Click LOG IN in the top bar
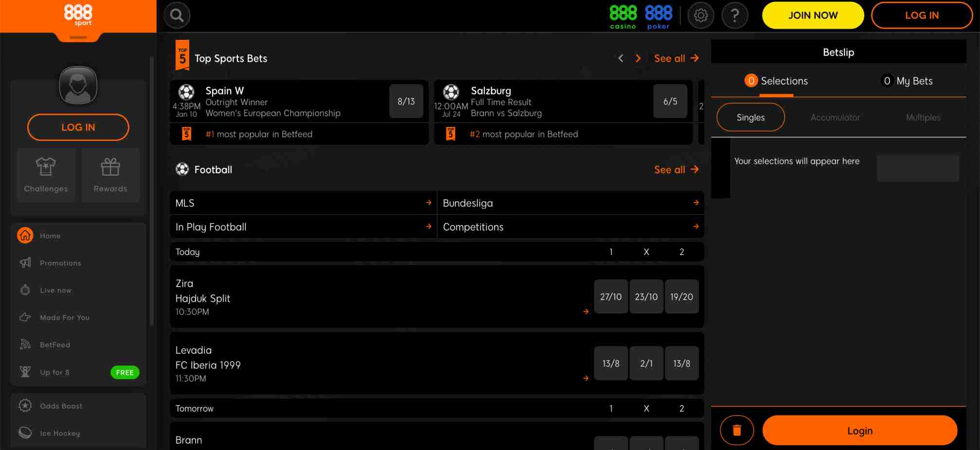The height and width of the screenshot is (450, 980). click(x=922, y=16)
